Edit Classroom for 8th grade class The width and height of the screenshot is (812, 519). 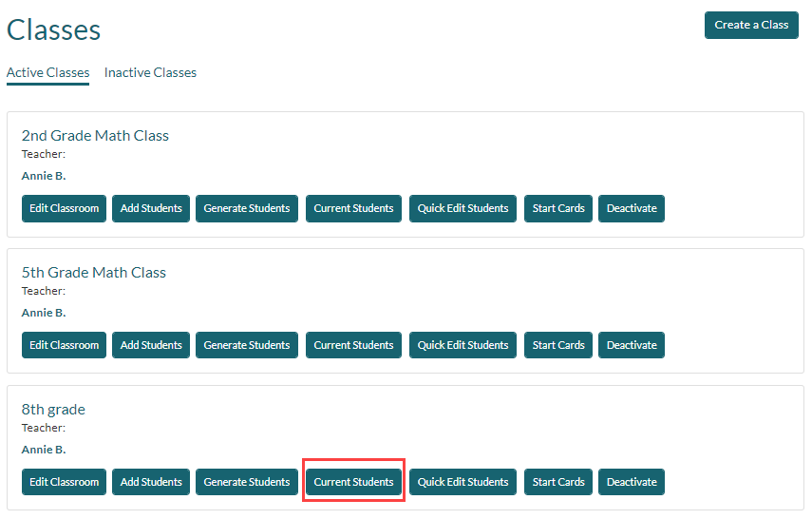[x=64, y=482]
